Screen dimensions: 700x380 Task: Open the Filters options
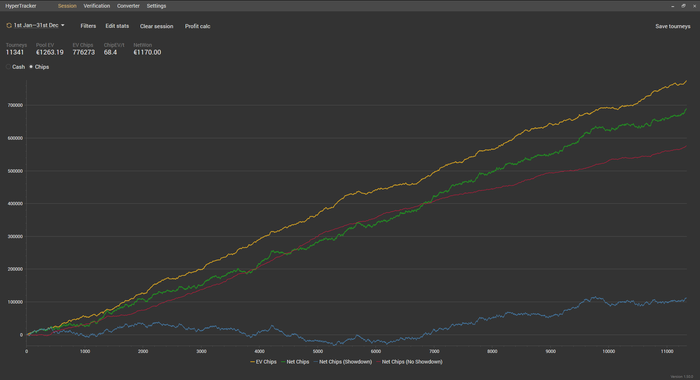[88, 26]
